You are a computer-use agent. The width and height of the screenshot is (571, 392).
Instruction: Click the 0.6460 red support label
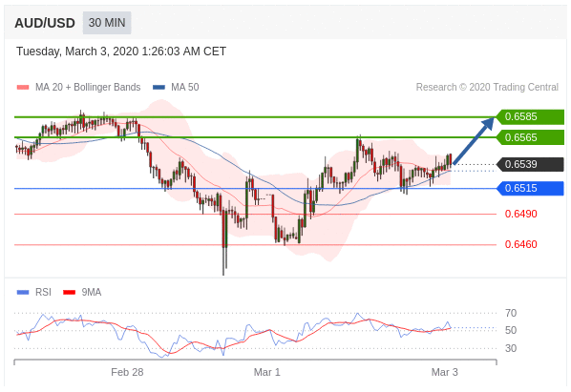click(x=520, y=244)
